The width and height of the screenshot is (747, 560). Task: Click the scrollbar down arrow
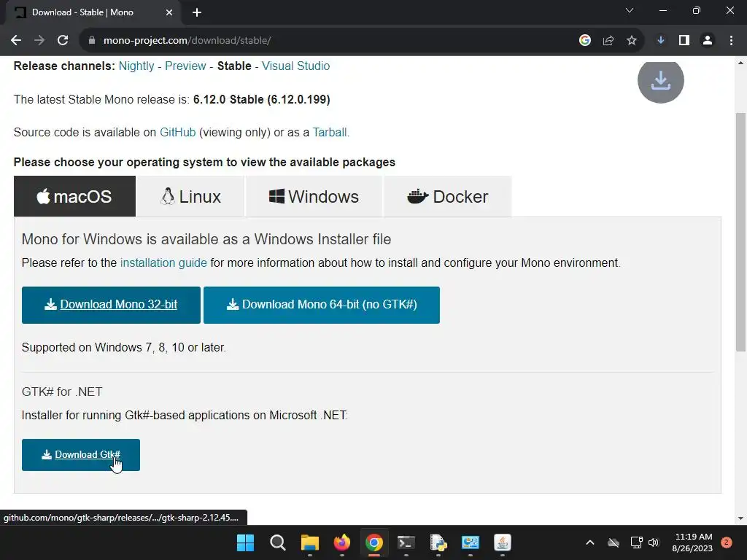click(740, 518)
